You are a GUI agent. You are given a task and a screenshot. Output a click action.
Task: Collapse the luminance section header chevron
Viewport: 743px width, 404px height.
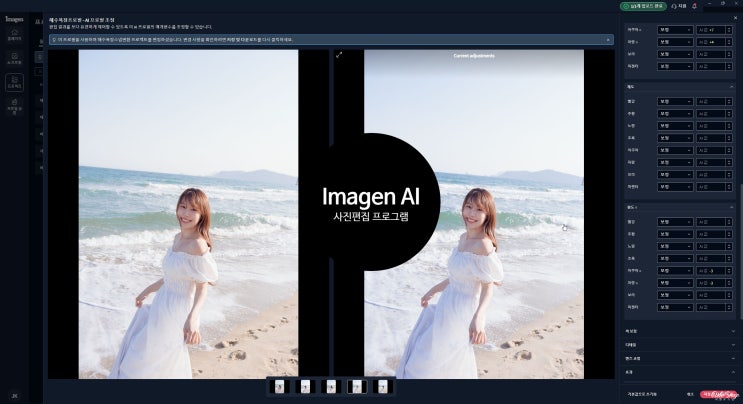coord(732,207)
